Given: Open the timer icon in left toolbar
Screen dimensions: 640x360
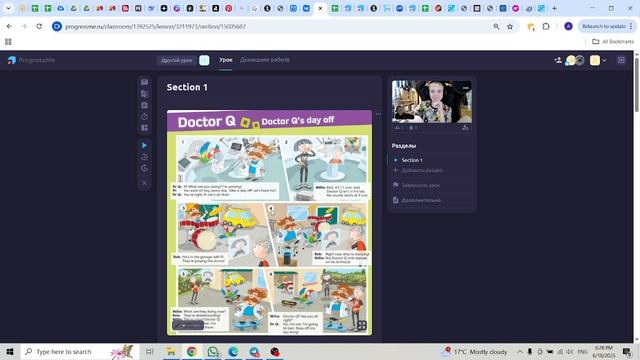Looking at the screenshot, I should 144,117.
